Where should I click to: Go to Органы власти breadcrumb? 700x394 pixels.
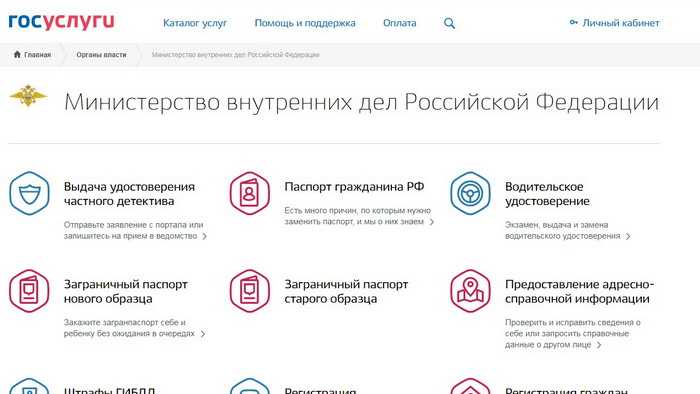point(101,55)
